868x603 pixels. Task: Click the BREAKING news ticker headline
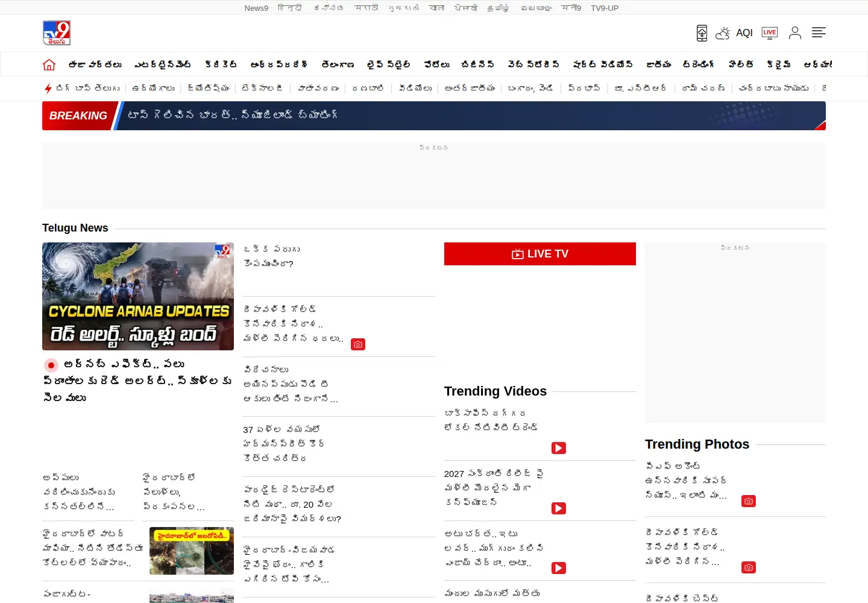(233, 115)
